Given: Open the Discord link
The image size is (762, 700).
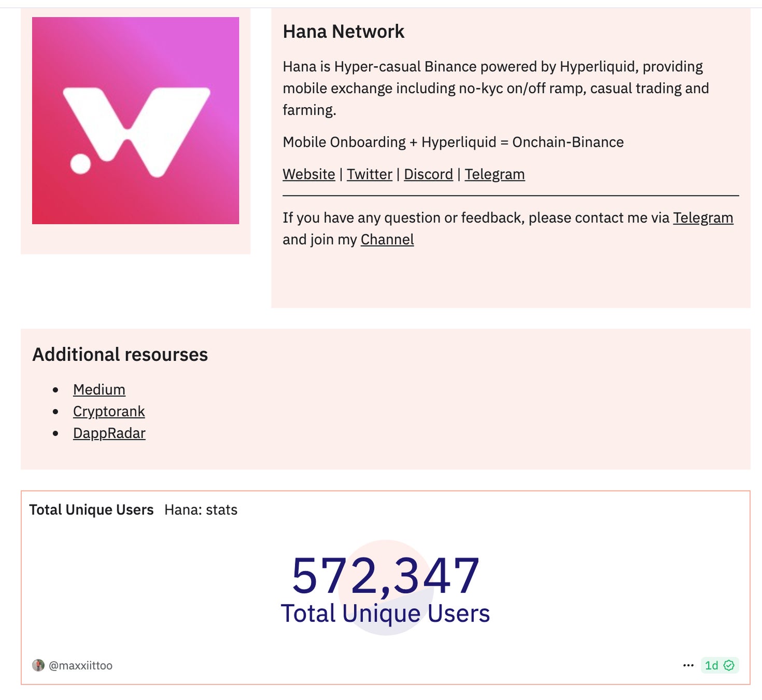Looking at the screenshot, I should [428, 174].
